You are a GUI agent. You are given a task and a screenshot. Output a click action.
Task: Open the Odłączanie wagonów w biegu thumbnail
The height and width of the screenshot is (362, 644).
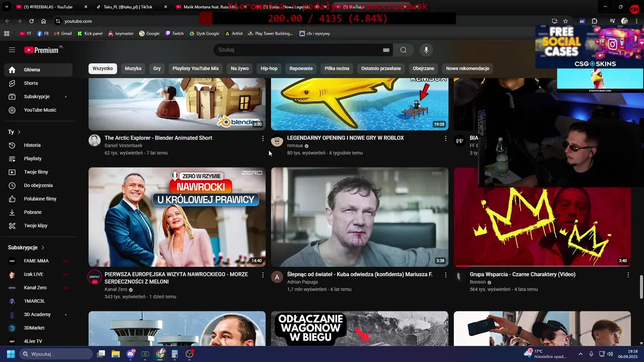[x=360, y=328]
